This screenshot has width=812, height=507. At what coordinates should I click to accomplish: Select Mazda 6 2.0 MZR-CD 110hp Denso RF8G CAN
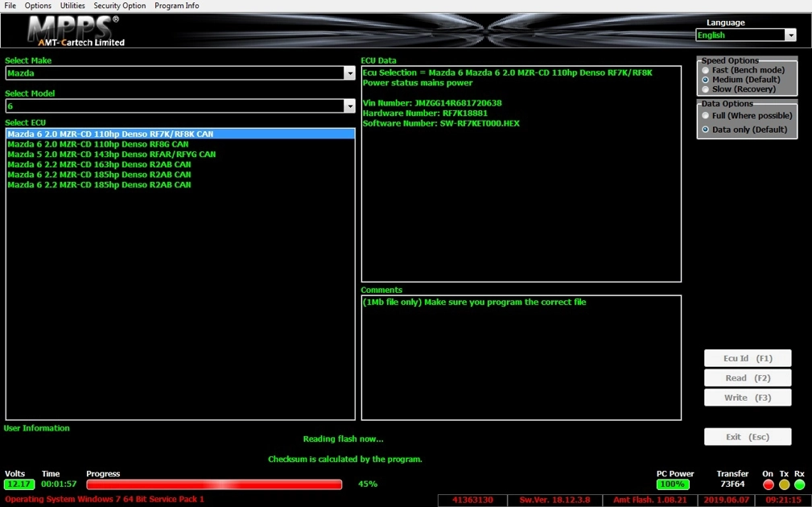click(x=180, y=144)
